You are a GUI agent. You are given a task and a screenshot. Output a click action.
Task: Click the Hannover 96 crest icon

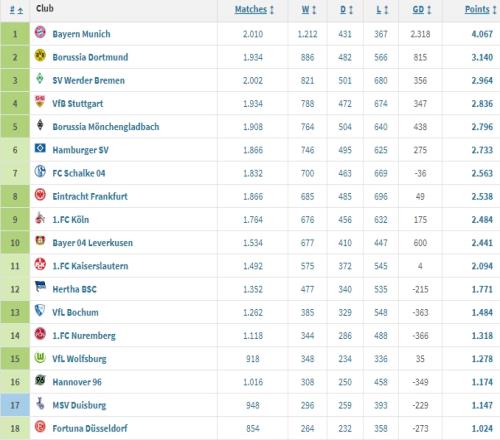pos(40,380)
